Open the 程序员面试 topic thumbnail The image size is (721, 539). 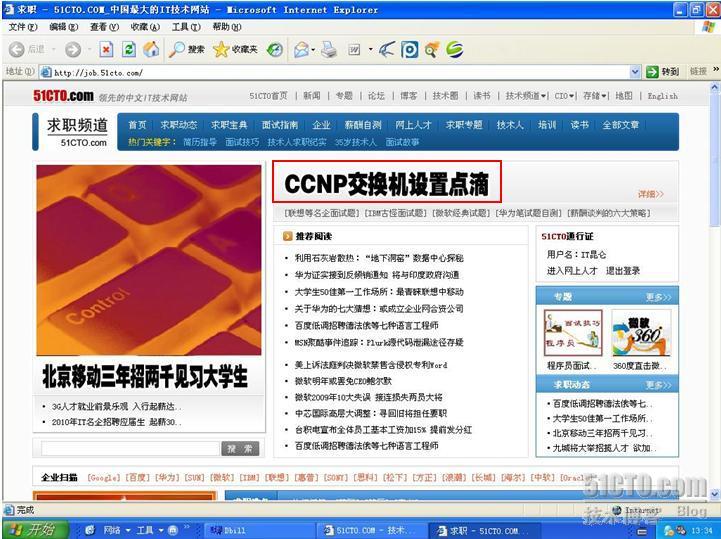pos(573,333)
